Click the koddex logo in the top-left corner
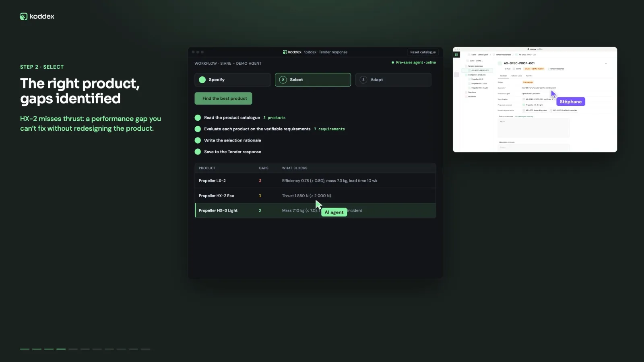 click(x=37, y=16)
